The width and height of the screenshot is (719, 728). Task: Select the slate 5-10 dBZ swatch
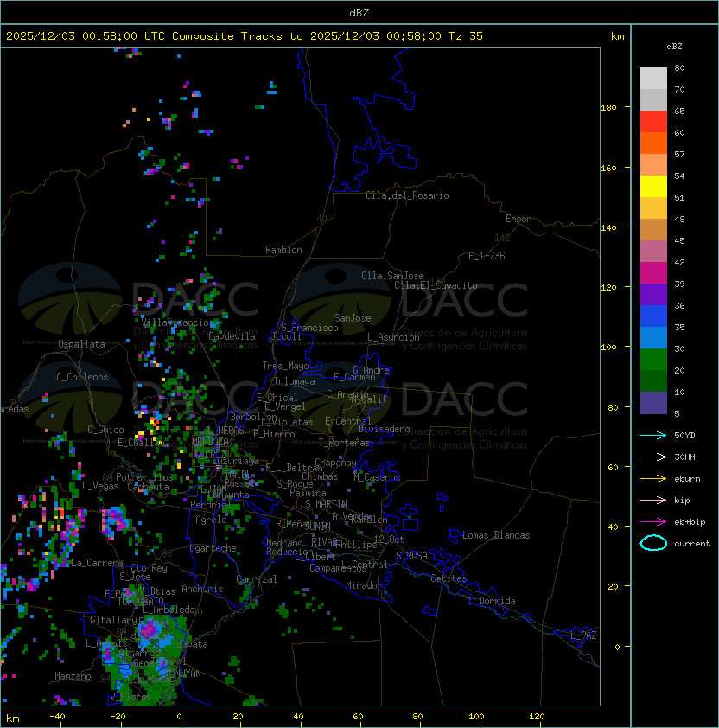[653, 403]
